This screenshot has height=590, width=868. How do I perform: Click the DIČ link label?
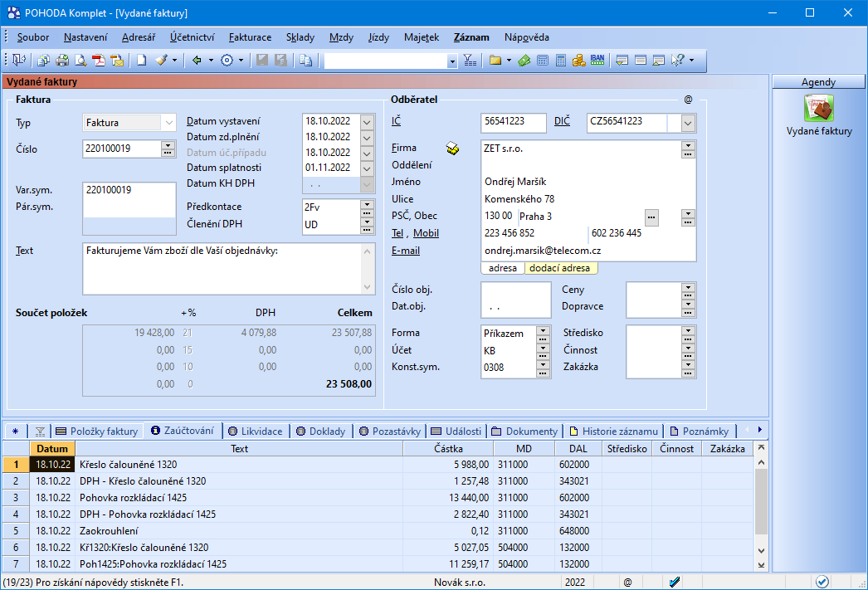(x=562, y=120)
